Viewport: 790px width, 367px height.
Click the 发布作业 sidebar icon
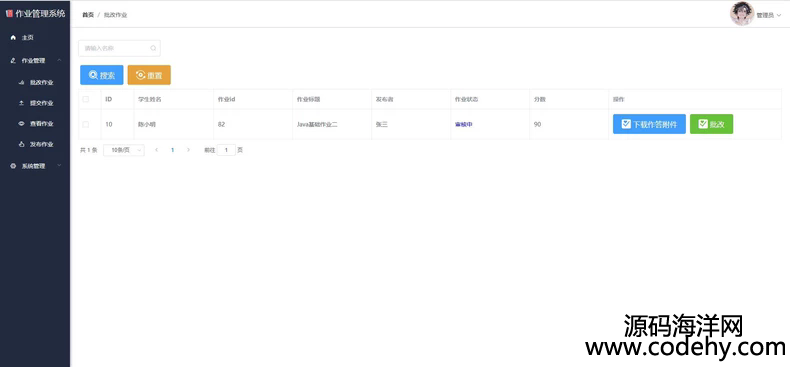point(21,144)
